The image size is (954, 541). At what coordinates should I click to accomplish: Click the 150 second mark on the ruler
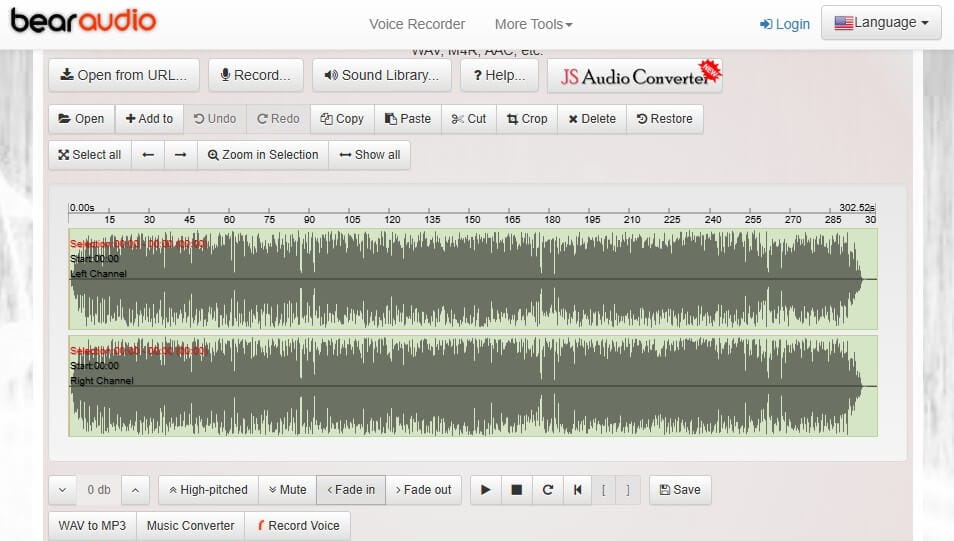pos(472,219)
